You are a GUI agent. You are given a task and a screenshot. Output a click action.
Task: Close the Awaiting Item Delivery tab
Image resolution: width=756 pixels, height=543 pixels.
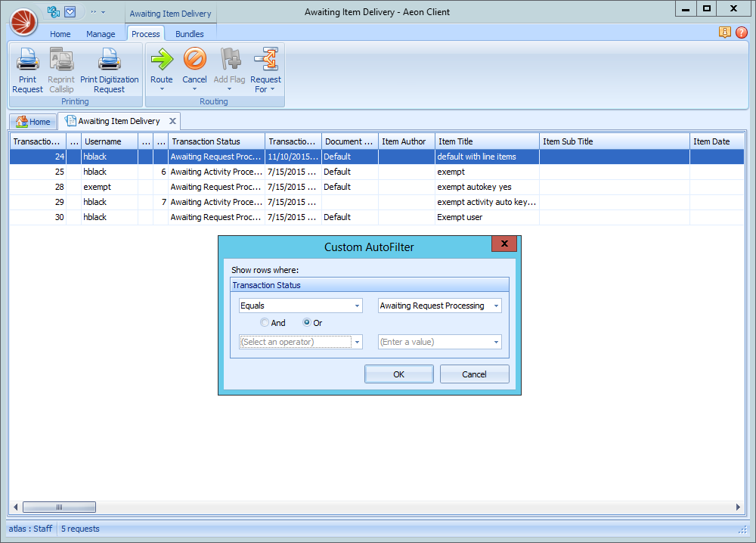[x=172, y=121]
